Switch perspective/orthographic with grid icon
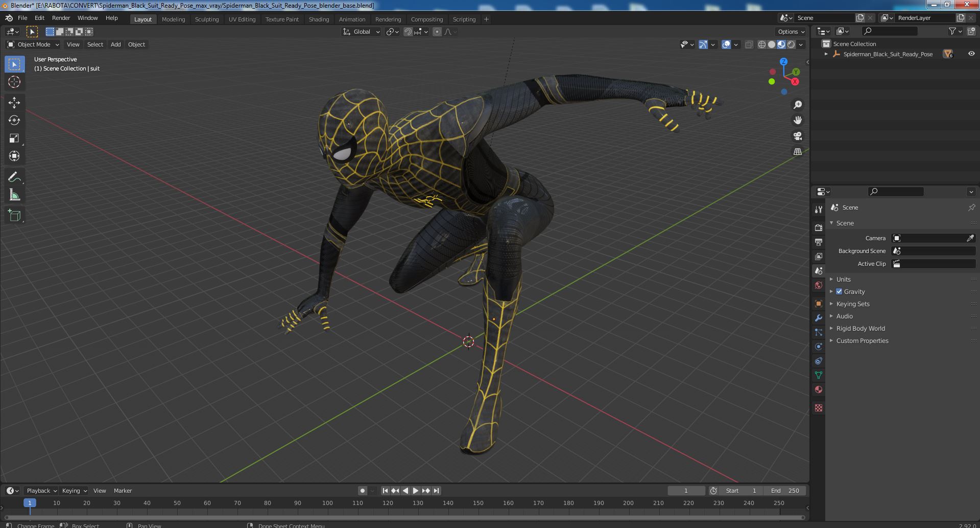 pyautogui.click(x=797, y=151)
